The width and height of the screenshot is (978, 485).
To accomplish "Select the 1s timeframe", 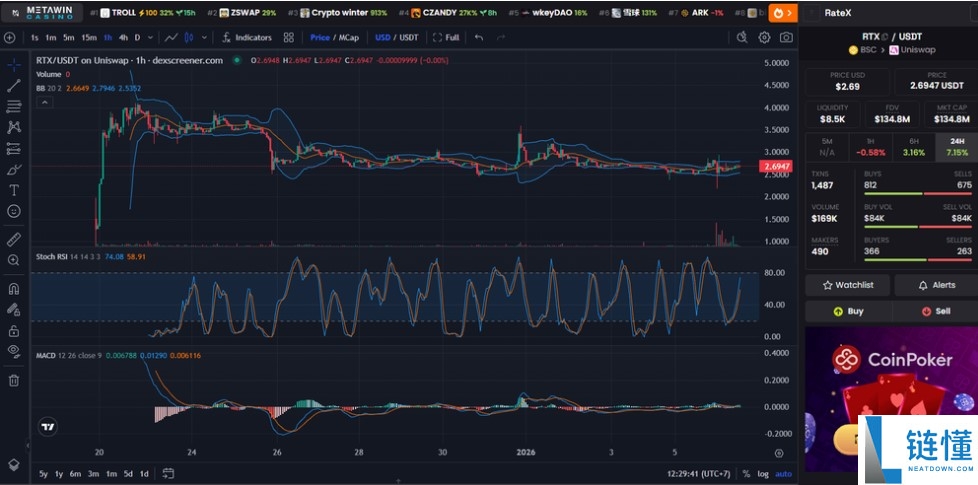I will point(34,37).
